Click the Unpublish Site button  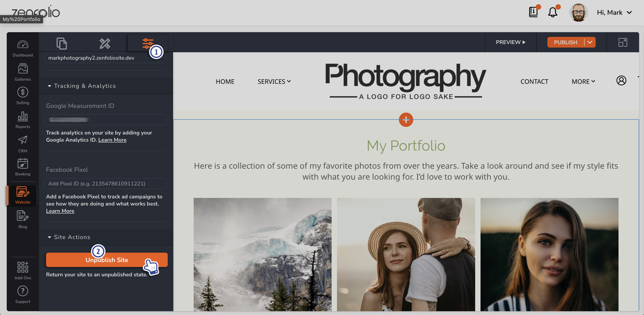point(106,260)
